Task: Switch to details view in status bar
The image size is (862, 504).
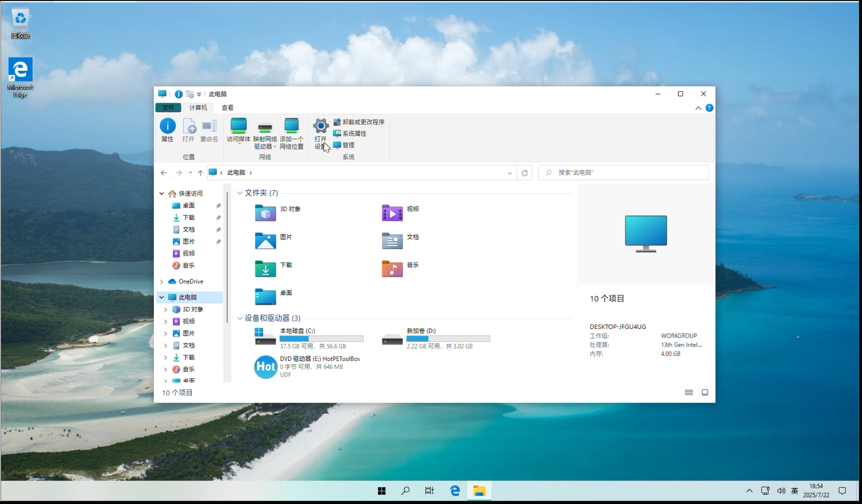Action: (689, 392)
